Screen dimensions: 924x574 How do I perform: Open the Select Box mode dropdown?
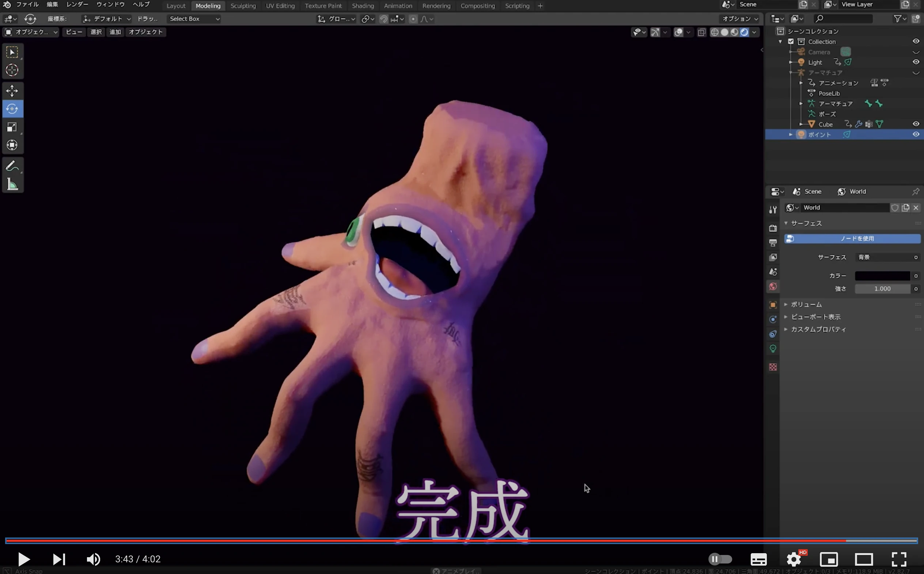[194, 19]
